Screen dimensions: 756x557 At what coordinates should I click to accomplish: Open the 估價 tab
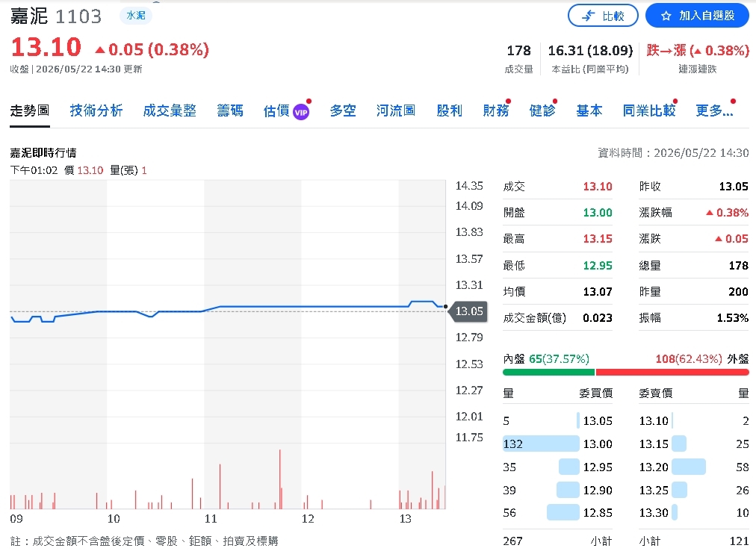[276, 111]
